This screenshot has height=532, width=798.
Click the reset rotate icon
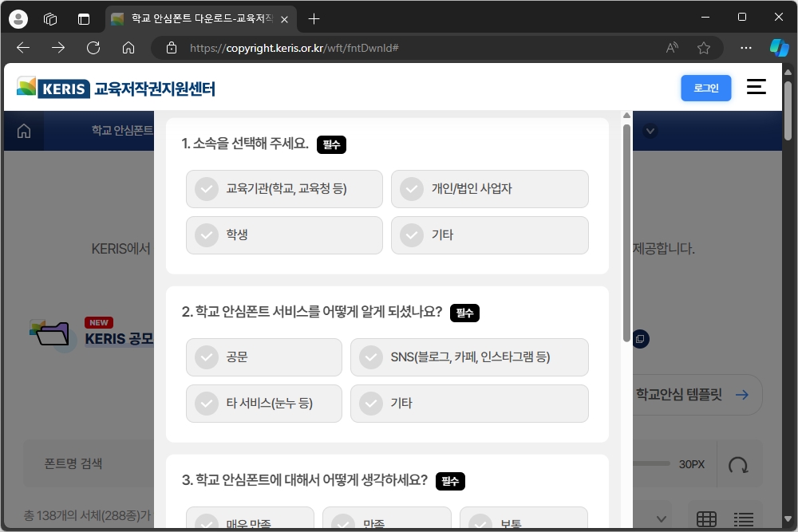pyautogui.click(x=738, y=464)
